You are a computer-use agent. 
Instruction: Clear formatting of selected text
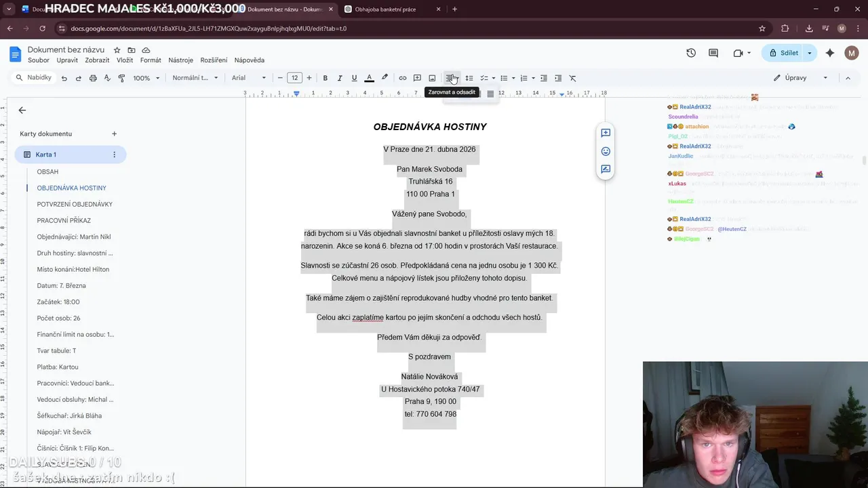pyautogui.click(x=573, y=78)
